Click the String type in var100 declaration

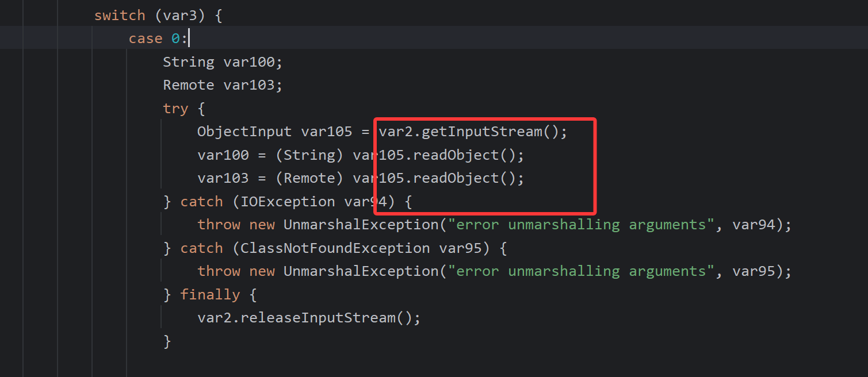(188, 62)
